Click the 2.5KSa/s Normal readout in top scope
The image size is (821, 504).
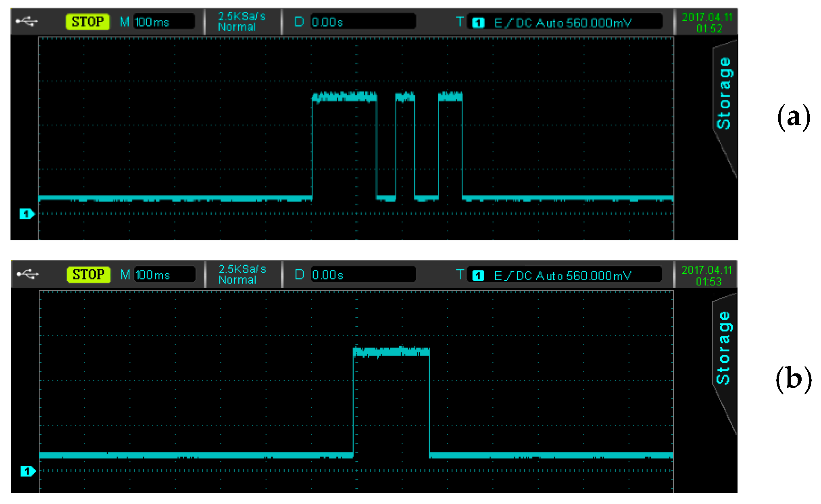click(242, 22)
